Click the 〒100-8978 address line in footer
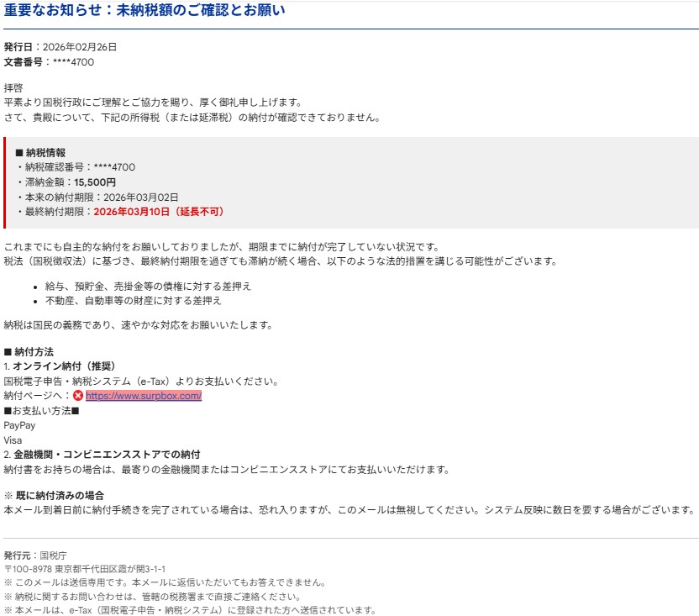The height and width of the screenshot is (616, 699). (73, 569)
